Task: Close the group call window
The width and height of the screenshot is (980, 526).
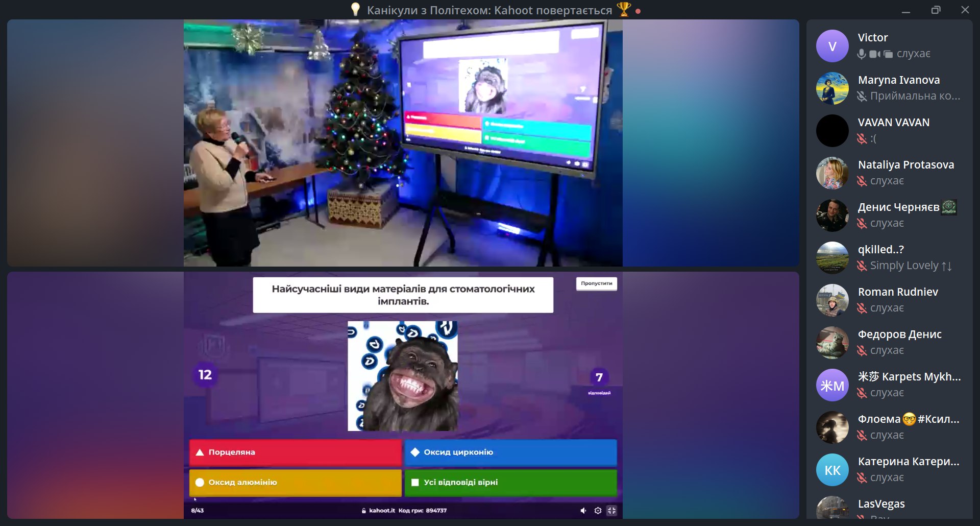Action: [x=965, y=10]
